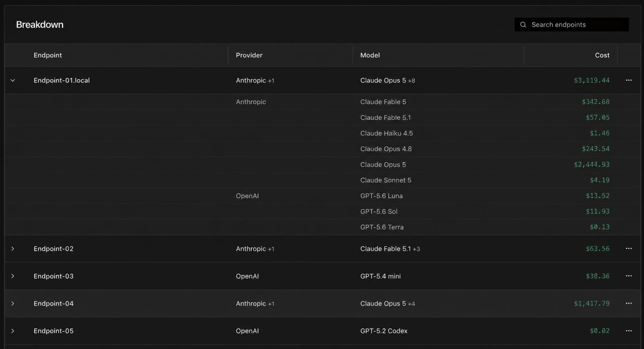Click the Claude Fable 5 model row

pos(322,102)
